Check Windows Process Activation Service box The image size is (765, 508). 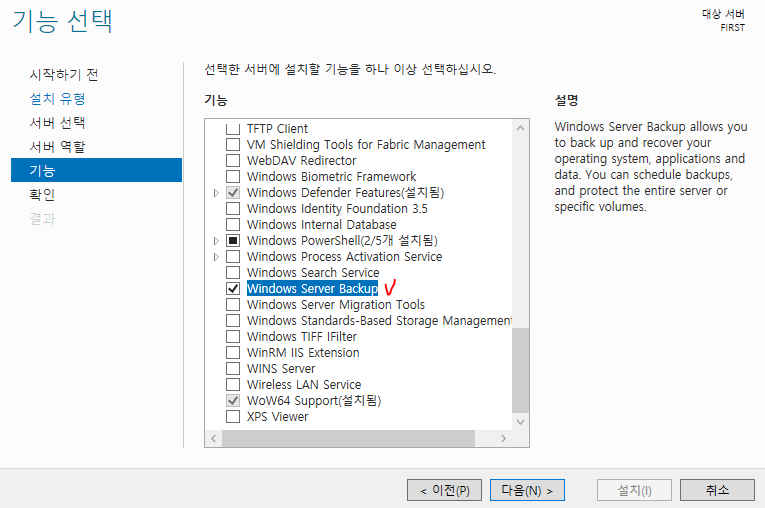coord(233,257)
